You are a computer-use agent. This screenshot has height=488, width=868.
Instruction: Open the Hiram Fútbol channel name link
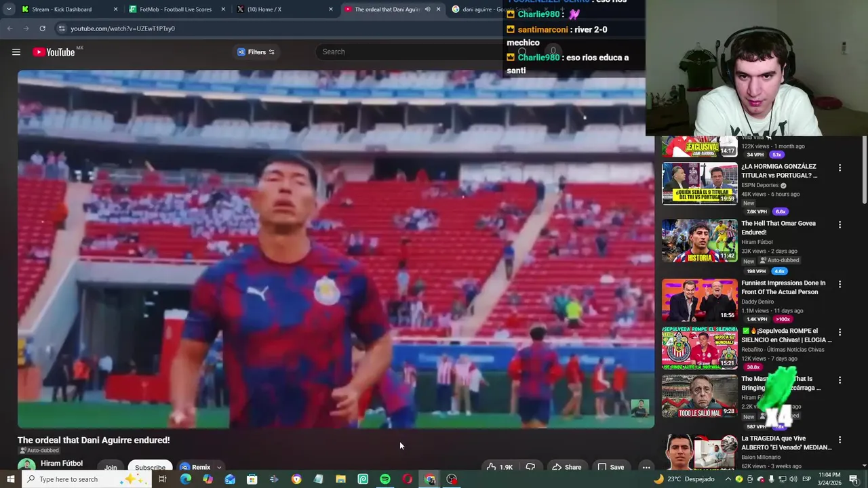(x=62, y=464)
